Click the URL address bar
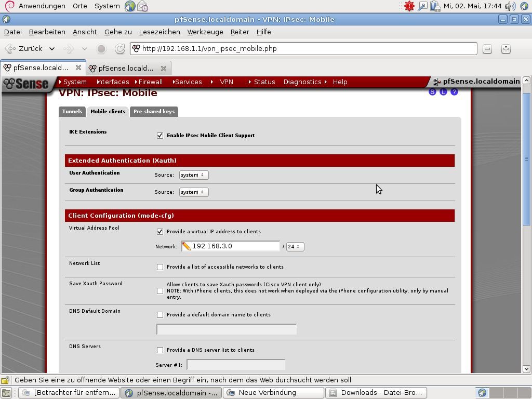532x399 pixels. [x=303, y=48]
